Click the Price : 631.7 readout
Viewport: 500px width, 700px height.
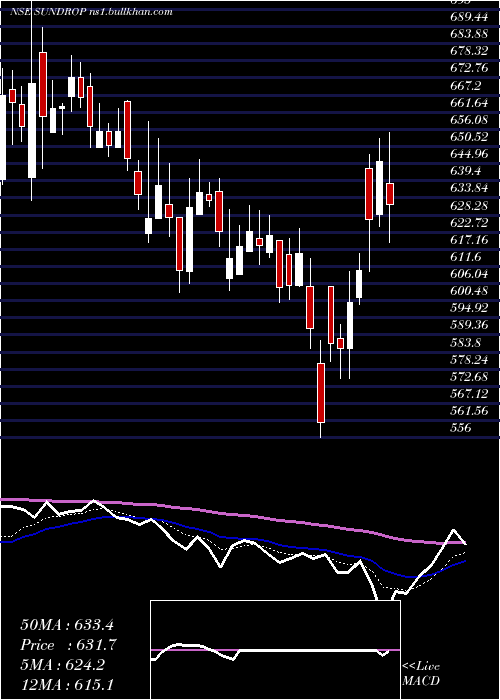pos(68,645)
